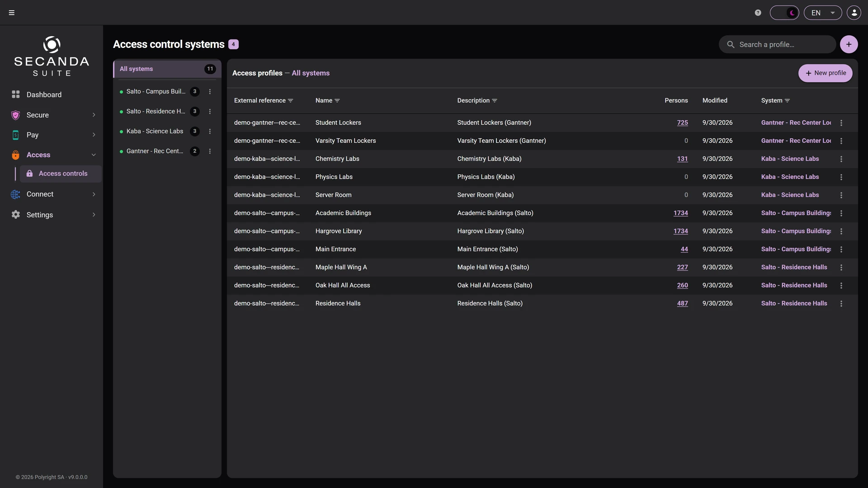The image size is (868, 488).
Task: Expand the Connect menu section
Action: click(x=52, y=194)
